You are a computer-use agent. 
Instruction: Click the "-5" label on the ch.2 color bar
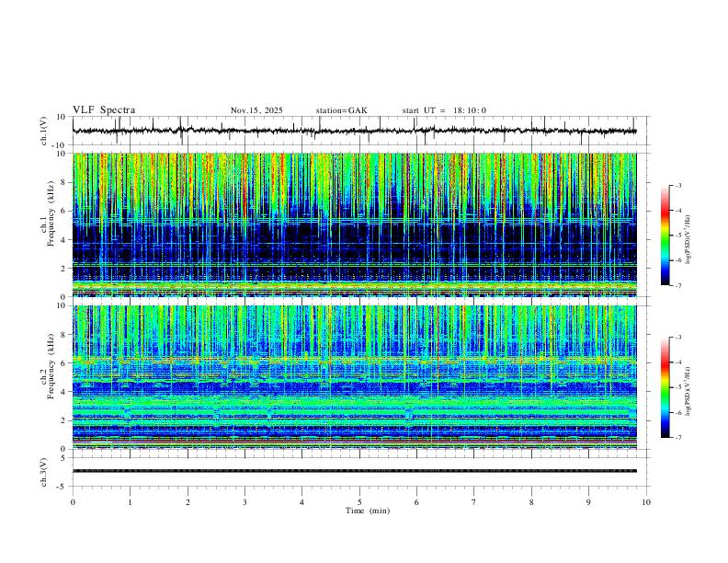677,387
